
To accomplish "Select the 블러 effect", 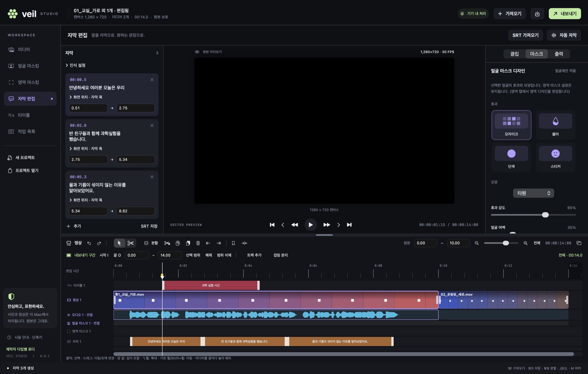I will point(555,125).
